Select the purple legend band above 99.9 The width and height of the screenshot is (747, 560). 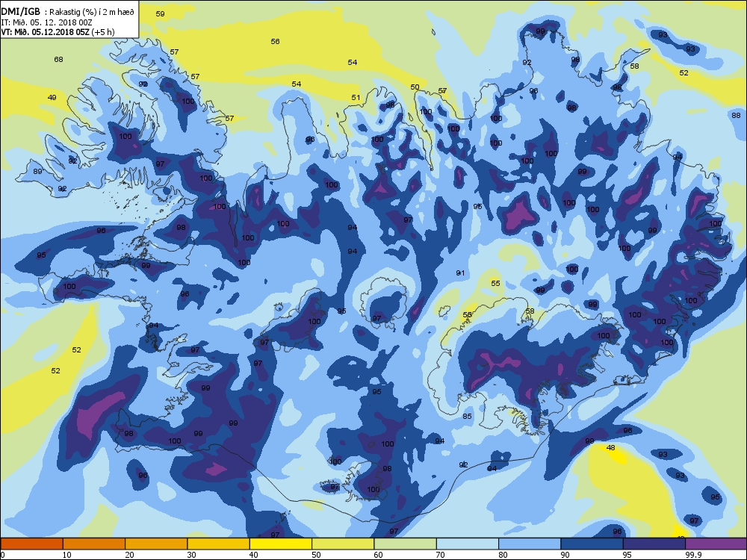point(716,544)
